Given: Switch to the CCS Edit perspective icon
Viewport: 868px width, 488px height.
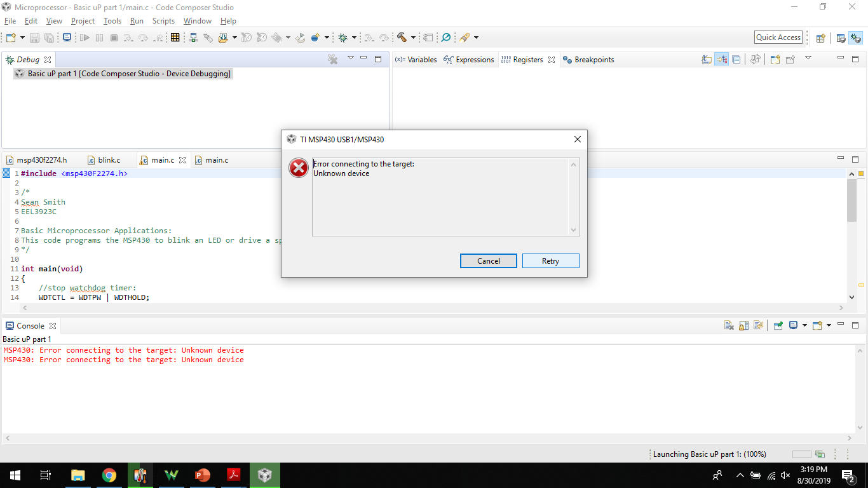Looking at the screenshot, I should [841, 38].
